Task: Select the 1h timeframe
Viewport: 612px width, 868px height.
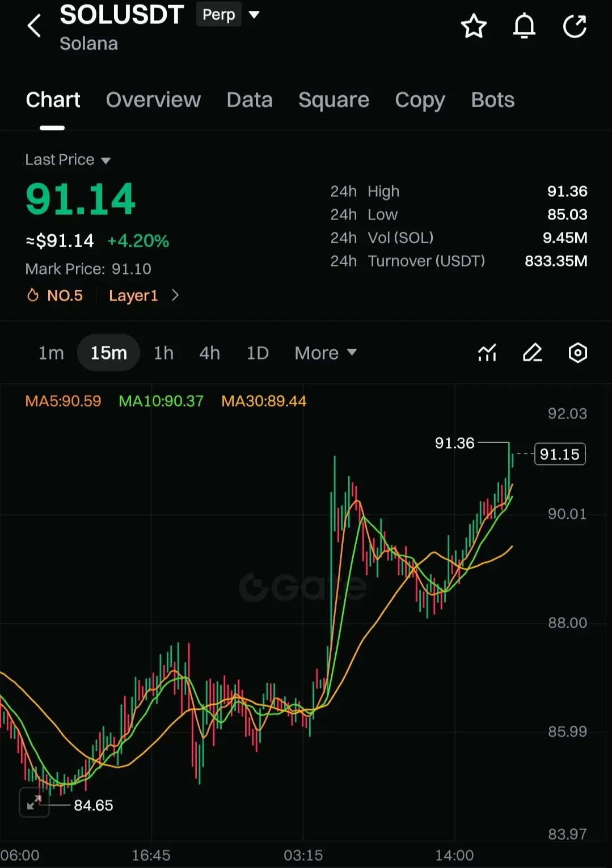Action: [x=163, y=353]
